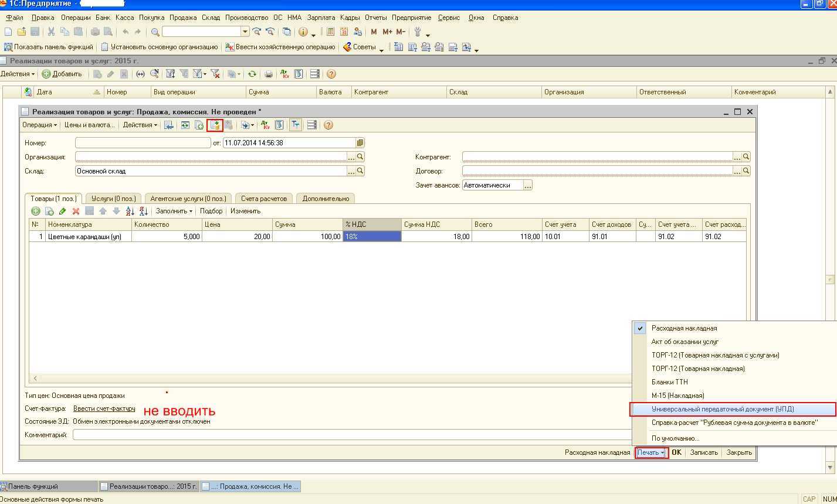Choose ТОРГ-12 (Товарная накладная с услугами)
The width and height of the screenshot is (837, 504).
point(715,355)
